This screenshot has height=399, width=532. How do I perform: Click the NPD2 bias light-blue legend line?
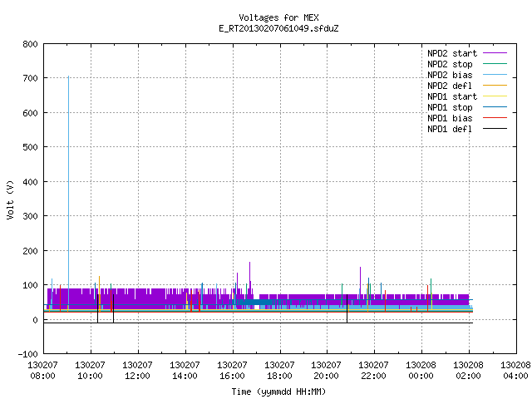pyautogui.click(x=495, y=75)
